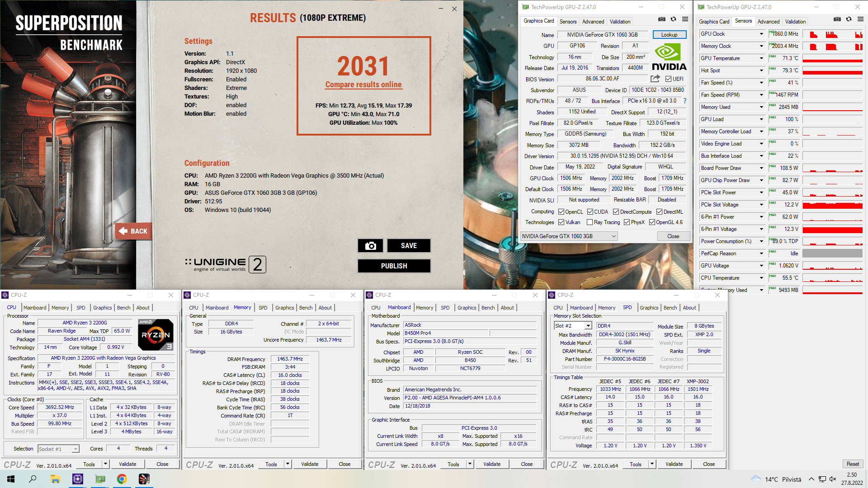Open About tab in CPU-Z Mainboard window

pyautogui.click(x=507, y=308)
